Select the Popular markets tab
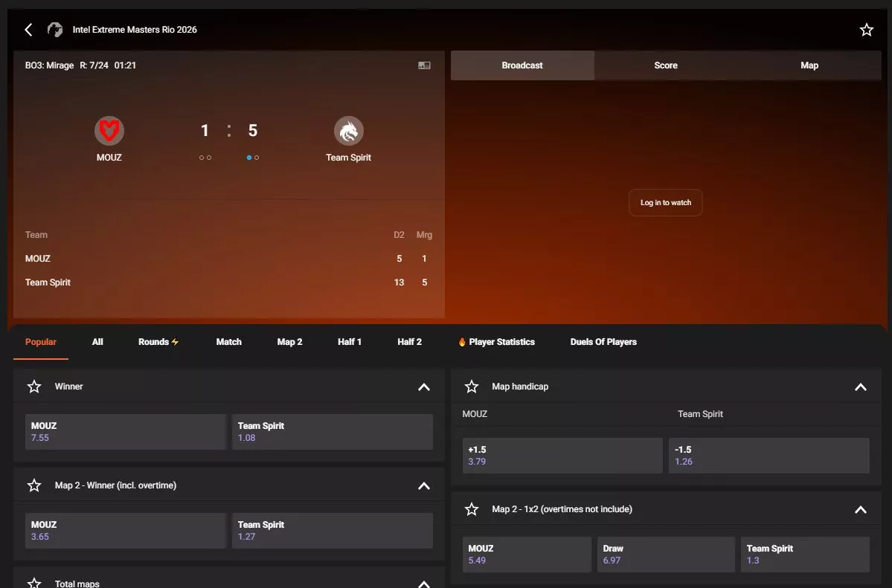Image resolution: width=892 pixels, height=588 pixels. coord(41,342)
